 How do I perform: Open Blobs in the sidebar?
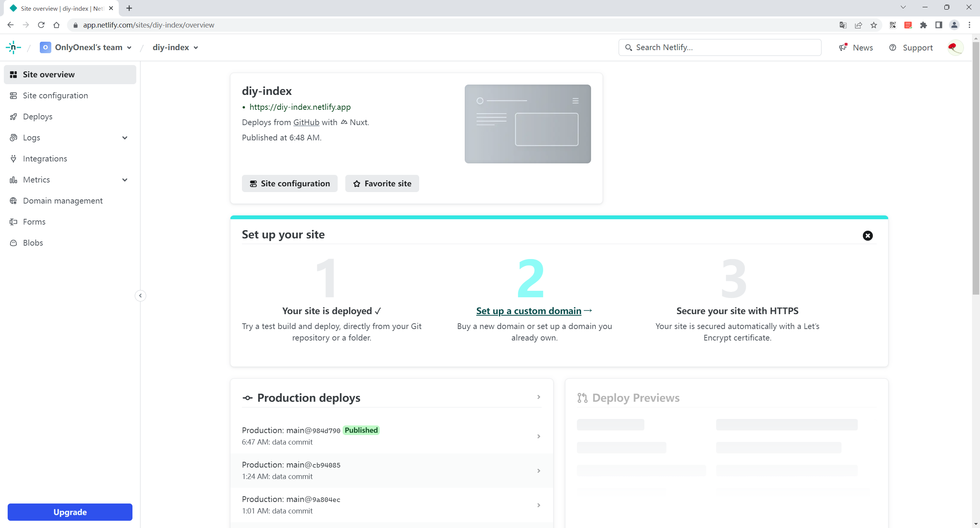coord(70,243)
